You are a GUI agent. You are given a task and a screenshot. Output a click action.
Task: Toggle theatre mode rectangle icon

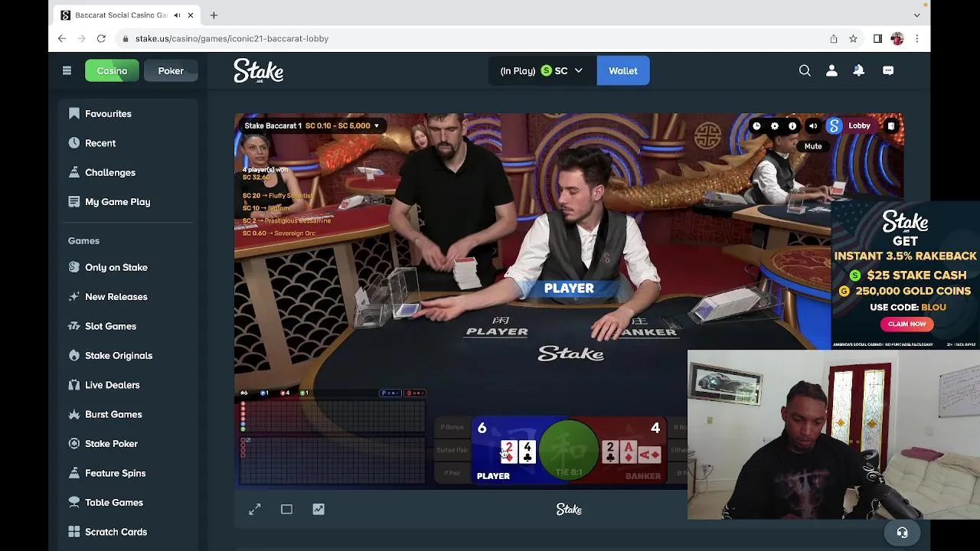coord(286,509)
